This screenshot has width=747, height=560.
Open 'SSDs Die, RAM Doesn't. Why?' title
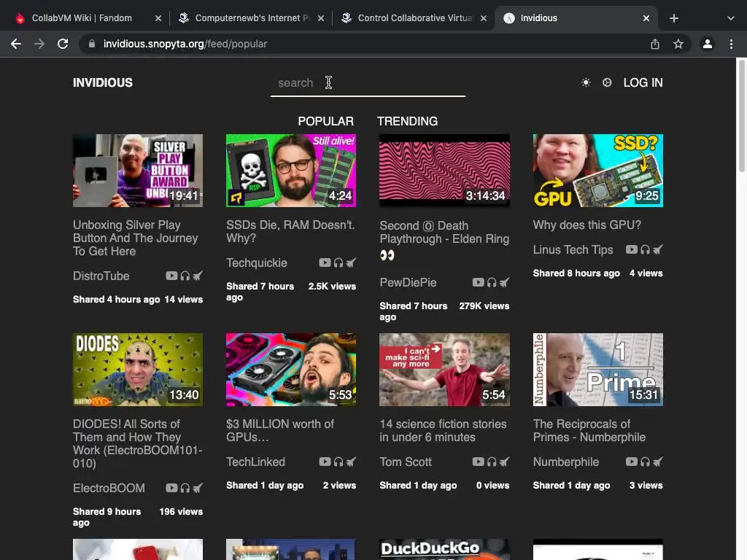tap(290, 231)
